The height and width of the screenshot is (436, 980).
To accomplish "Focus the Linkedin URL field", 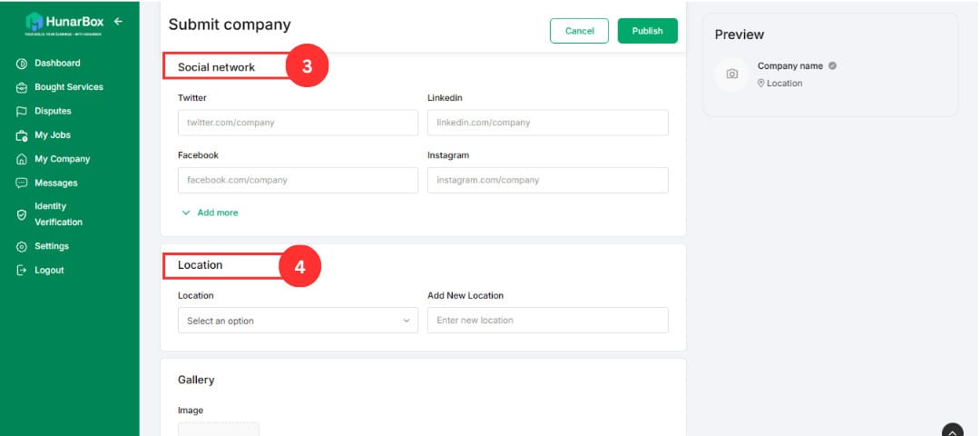I will [547, 123].
